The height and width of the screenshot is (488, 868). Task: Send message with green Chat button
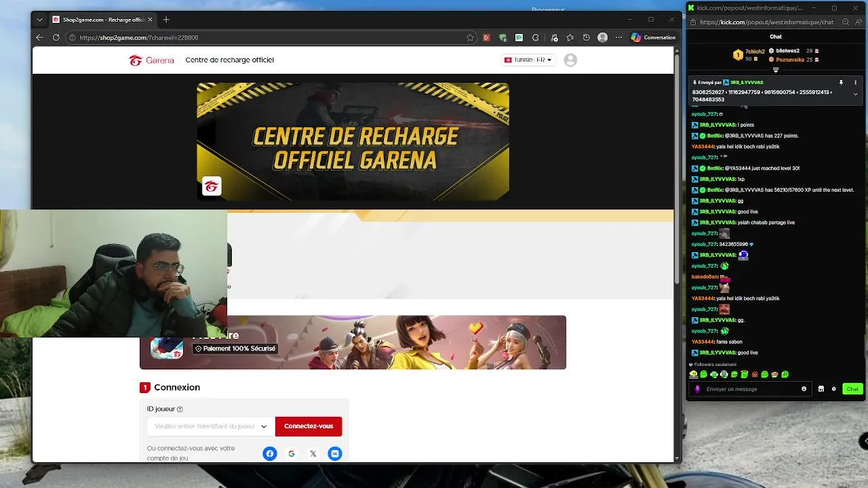point(852,389)
